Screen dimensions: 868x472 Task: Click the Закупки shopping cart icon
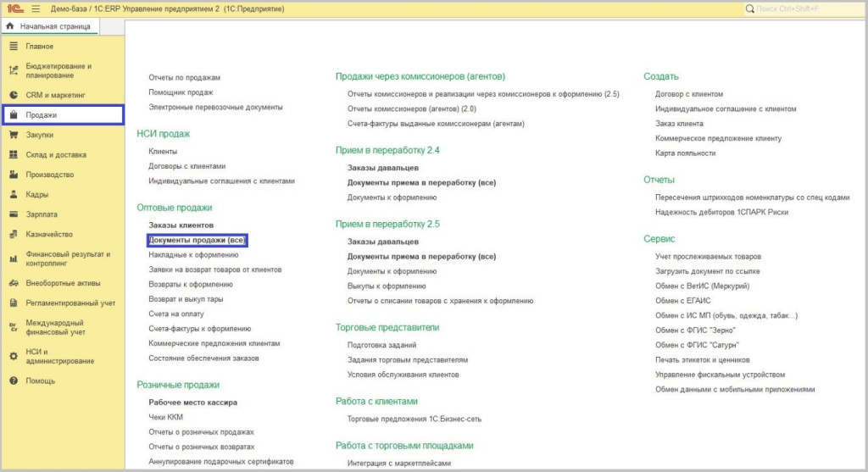pos(14,135)
